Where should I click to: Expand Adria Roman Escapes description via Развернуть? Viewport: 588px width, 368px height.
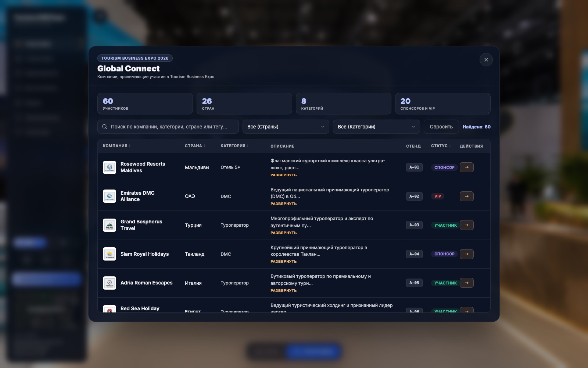pyautogui.click(x=283, y=291)
